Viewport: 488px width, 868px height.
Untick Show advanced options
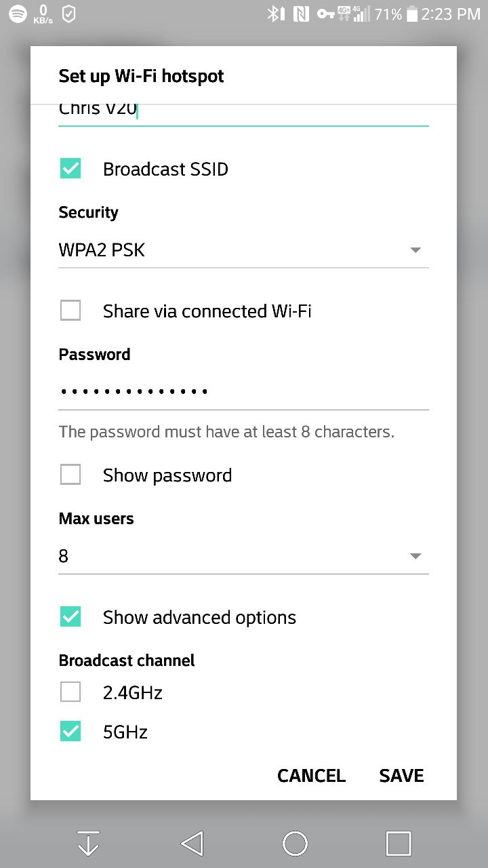(x=70, y=618)
